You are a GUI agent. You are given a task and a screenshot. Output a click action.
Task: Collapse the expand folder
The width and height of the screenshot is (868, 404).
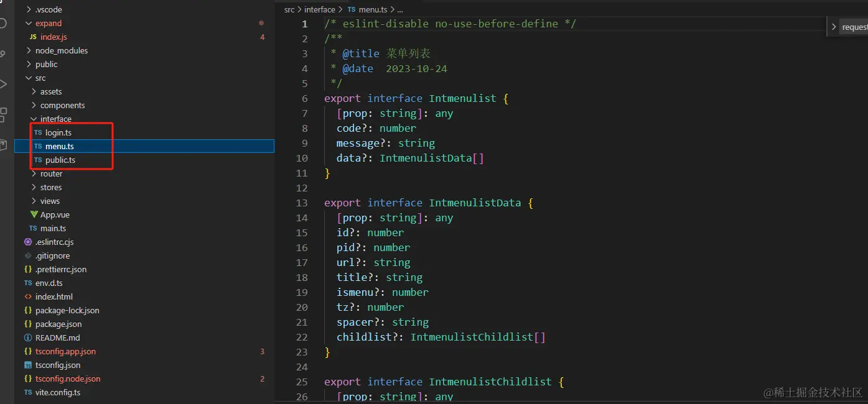click(29, 24)
